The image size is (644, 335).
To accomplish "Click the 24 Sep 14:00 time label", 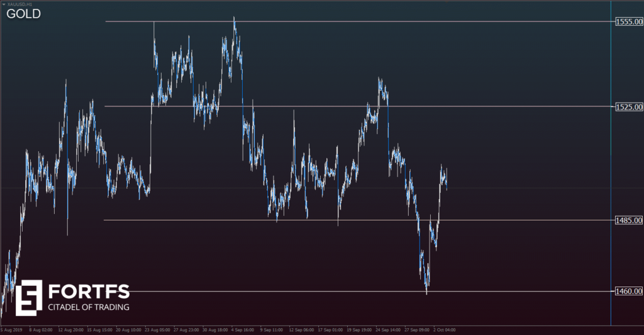I will [387, 329].
